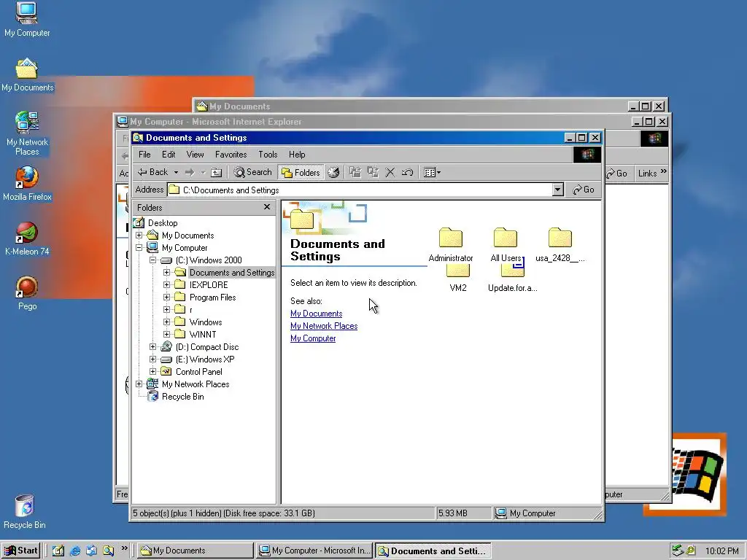Follow the My Network Places link
This screenshot has width=747, height=560.
tap(324, 326)
